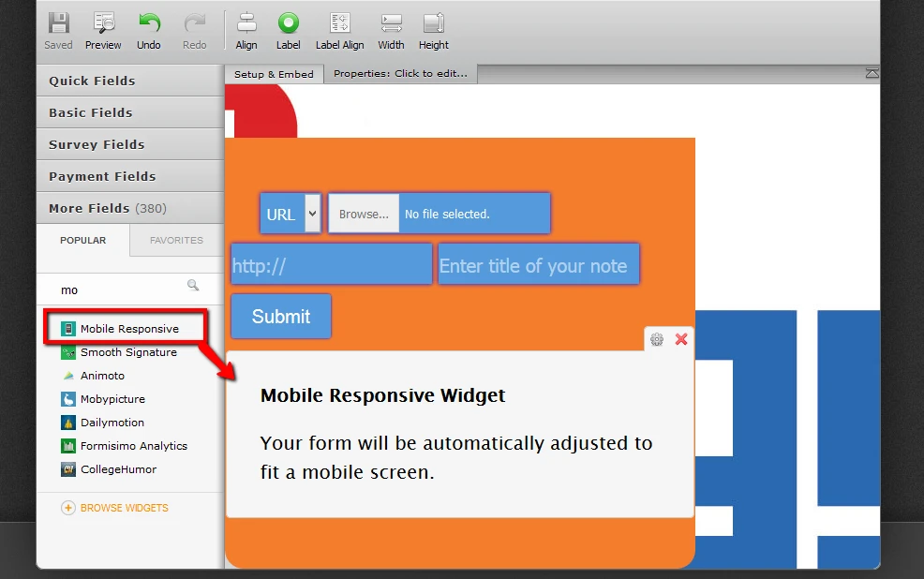The image size is (924, 579).
Task: Click the http:// input field
Action: coord(331,264)
